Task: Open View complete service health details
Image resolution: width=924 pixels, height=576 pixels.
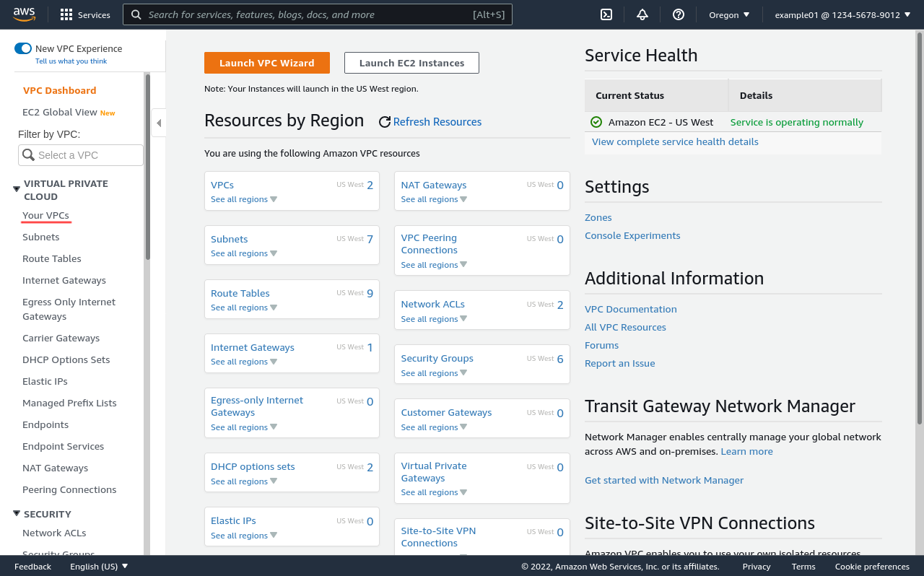Action: [x=675, y=141]
